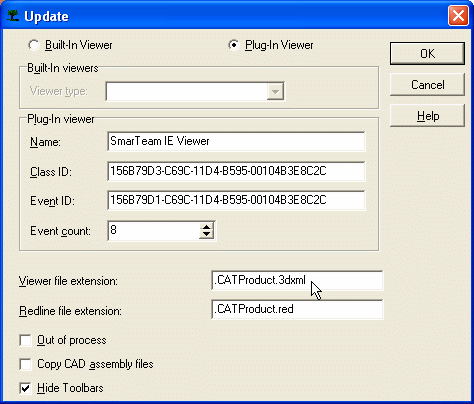Image resolution: width=474 pixels, height=404 pixels.
Task: Uncheck the Hide Toolbars checkbox
Action: [x=26, y=388]
